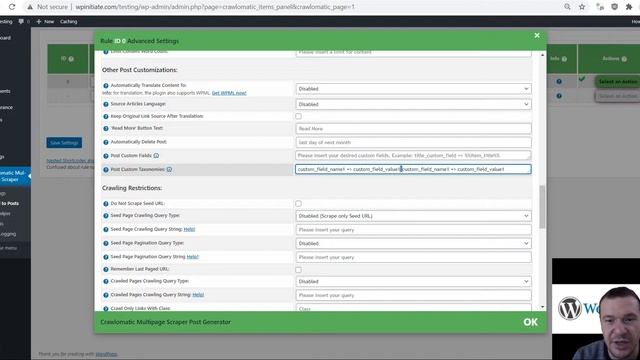Open to Posts submenu item in sidebar

point(10,203)
